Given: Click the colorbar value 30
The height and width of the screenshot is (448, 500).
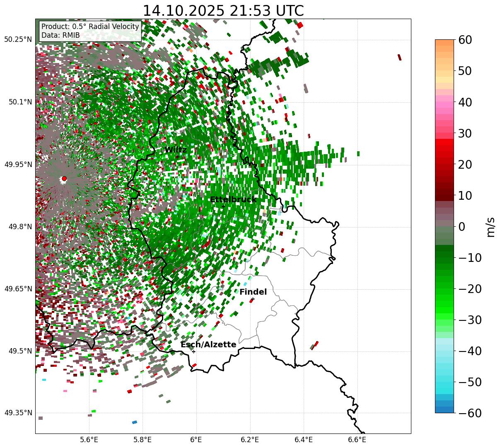Looking at the screenshot, I should 466,133.
